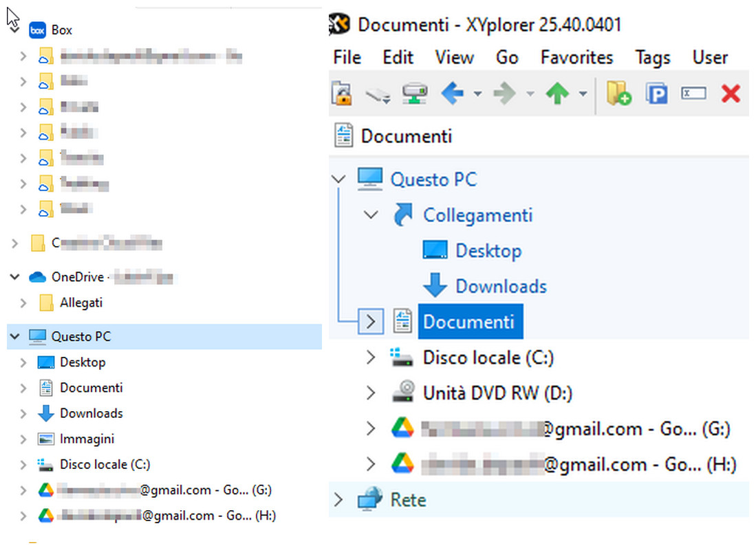This screenshot has height=550, width=756.
Task: Expand the selected Documenti node in XYplorer
Action: click(371, 322)
